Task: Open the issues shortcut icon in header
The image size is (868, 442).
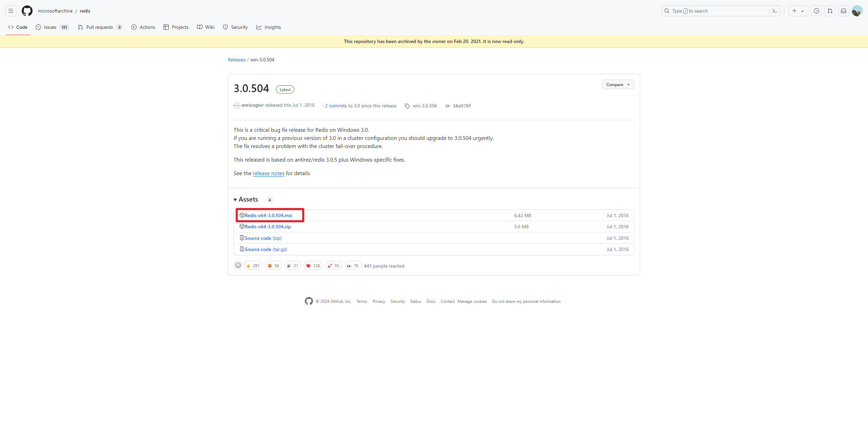Action: coord(816,11)
